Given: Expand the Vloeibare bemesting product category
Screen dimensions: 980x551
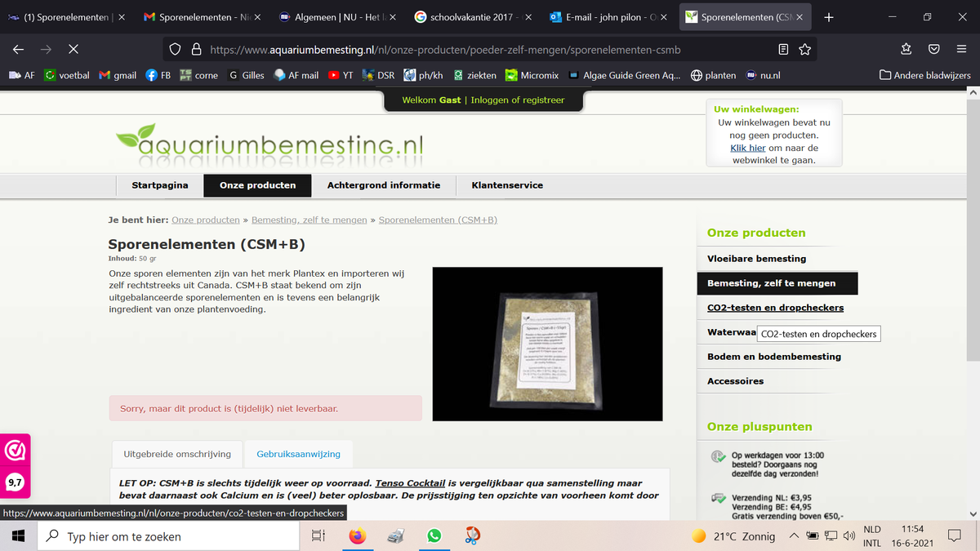Looking at the screenshot, I should point(756,259).
